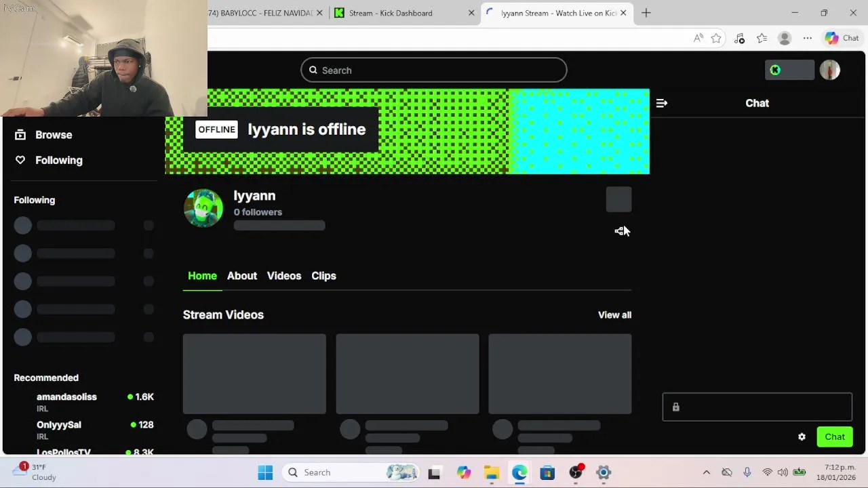The image size is (868, 488).
Task: Click the Read aloud icon in address bar
Action: click(698, 39)
